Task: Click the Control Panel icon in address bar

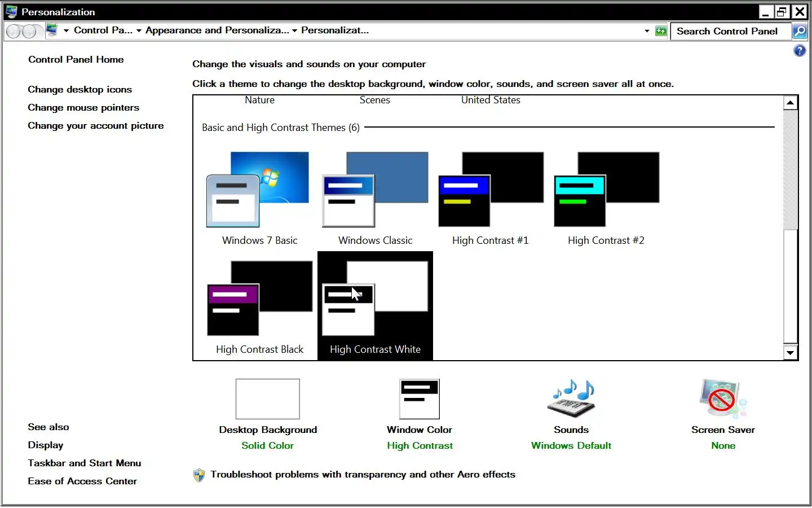Action: (x=52, y=30)
